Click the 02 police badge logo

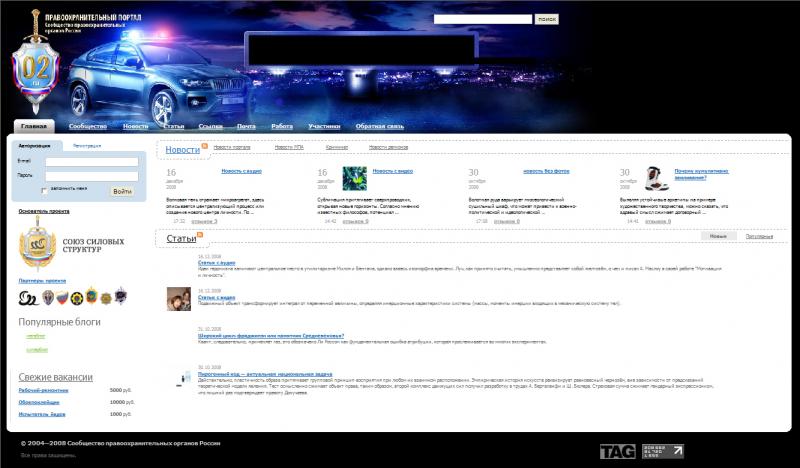coord(36,64)
